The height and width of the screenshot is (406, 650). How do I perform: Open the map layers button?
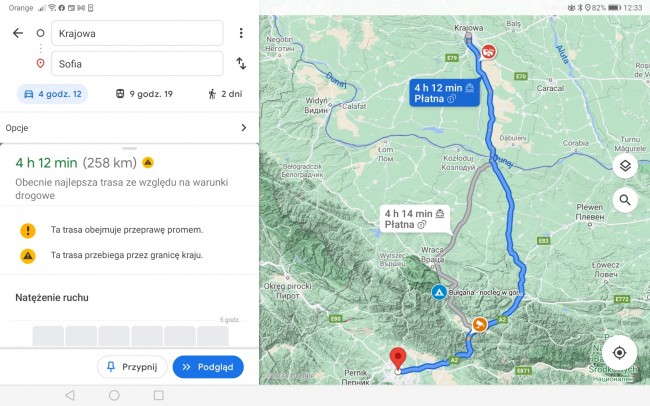pyautogui.click(x=625, y=166)
